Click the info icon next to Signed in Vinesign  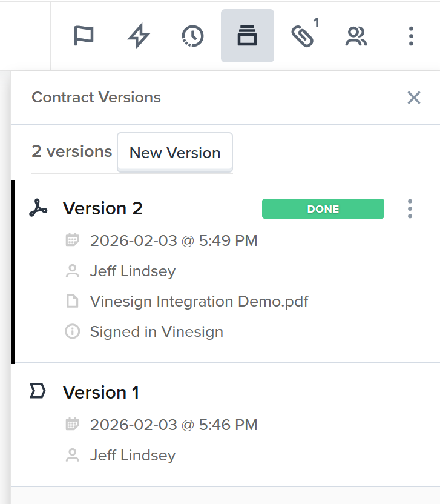coord(73,331)
